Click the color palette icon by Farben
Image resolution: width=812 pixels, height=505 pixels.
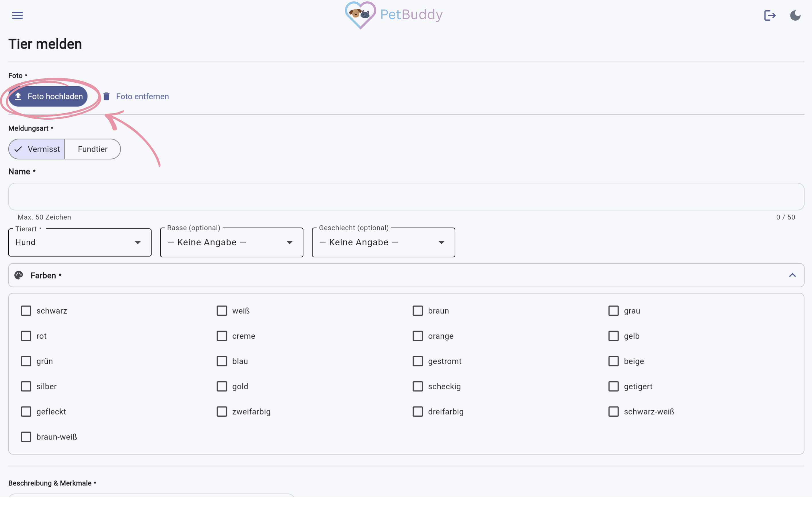point(19,275)
